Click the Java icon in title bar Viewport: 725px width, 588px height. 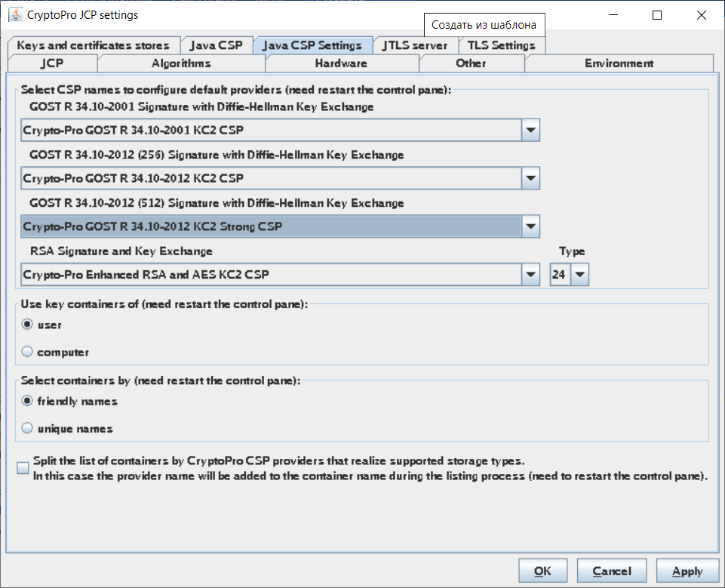16,15
